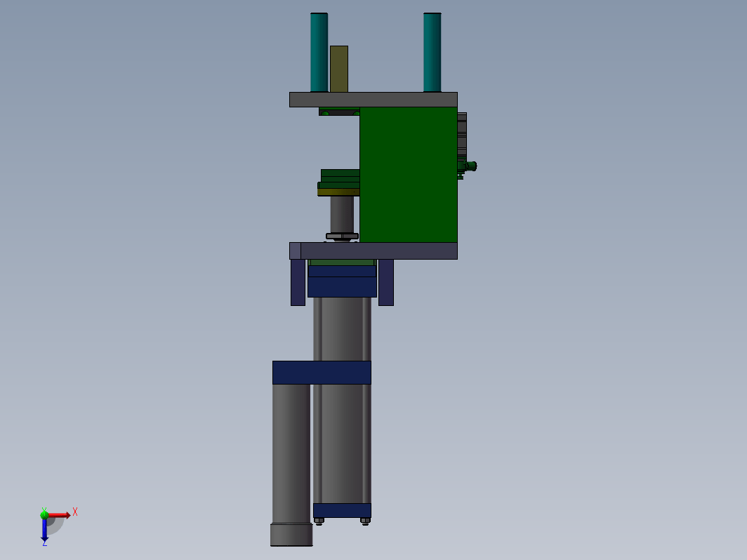Select the bottom cap of the left gray cylinder
This screenshot has width=747, height=560.
point(291,535)
